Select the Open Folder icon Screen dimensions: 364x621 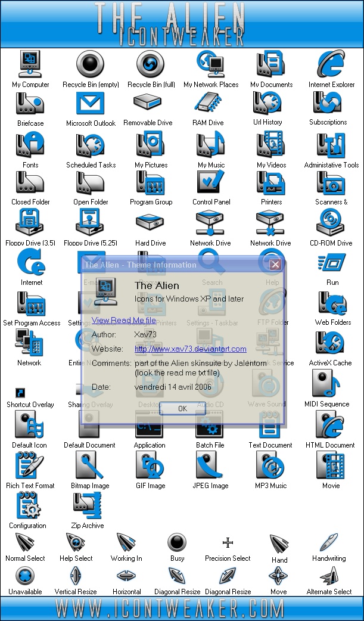(x=91, y=182)
